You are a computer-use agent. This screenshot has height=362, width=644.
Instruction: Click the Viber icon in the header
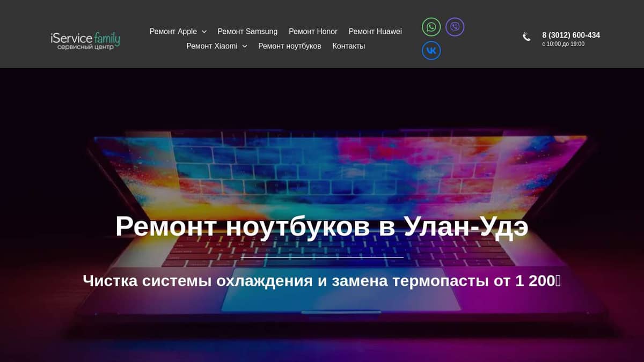(x=455, y=27)
